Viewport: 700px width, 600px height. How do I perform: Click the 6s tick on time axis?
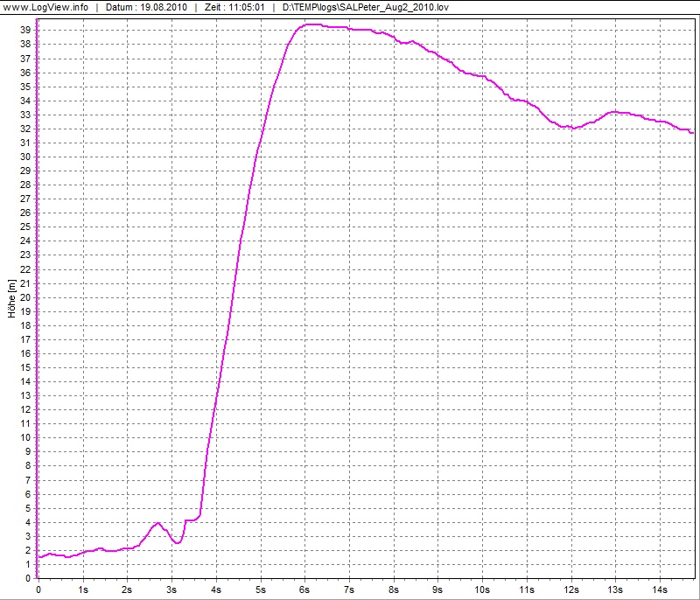(x=304, y=589)
